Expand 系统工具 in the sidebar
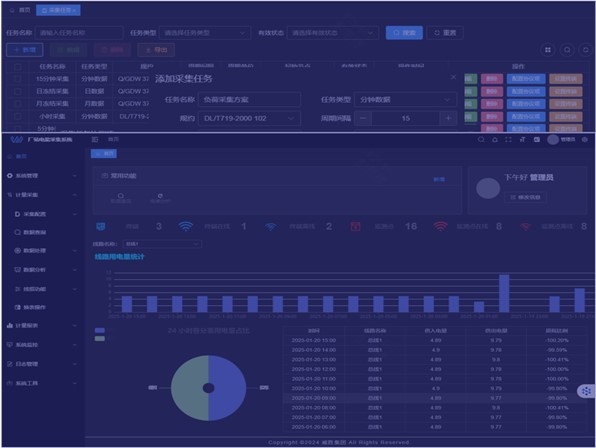596x448 pixels. [42, 383]
